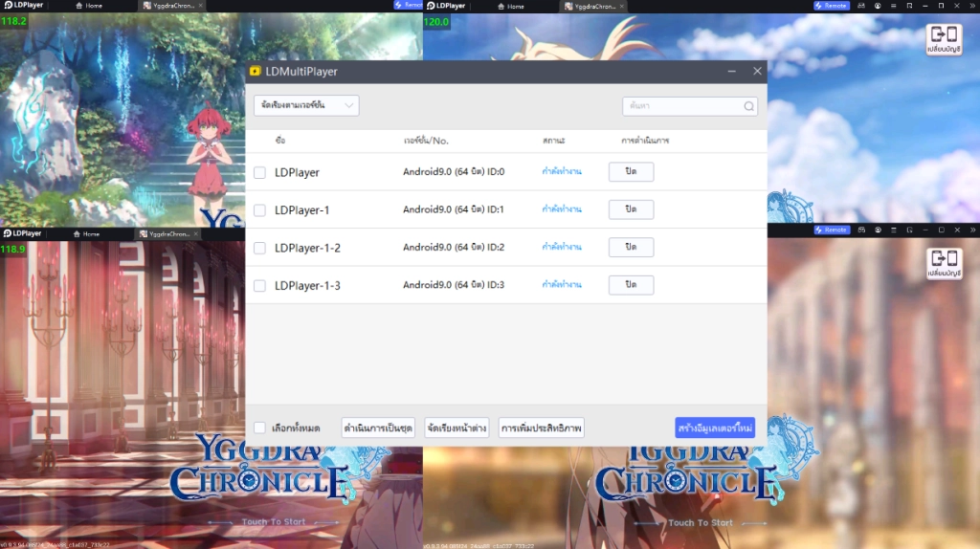Click the running status link of the ID:0 row
This screenshot has height=549, width=980.
click(x=562, y=172)
